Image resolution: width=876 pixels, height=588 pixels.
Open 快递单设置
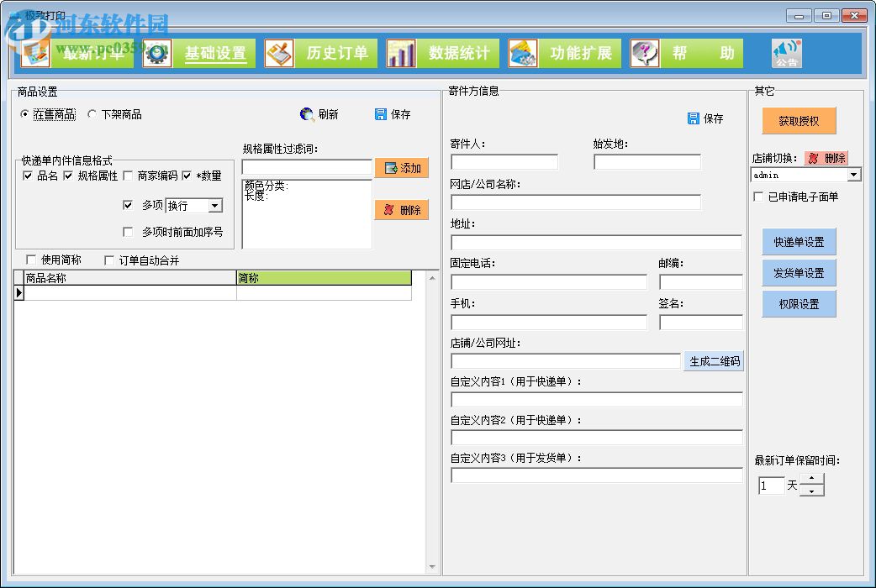799,242
